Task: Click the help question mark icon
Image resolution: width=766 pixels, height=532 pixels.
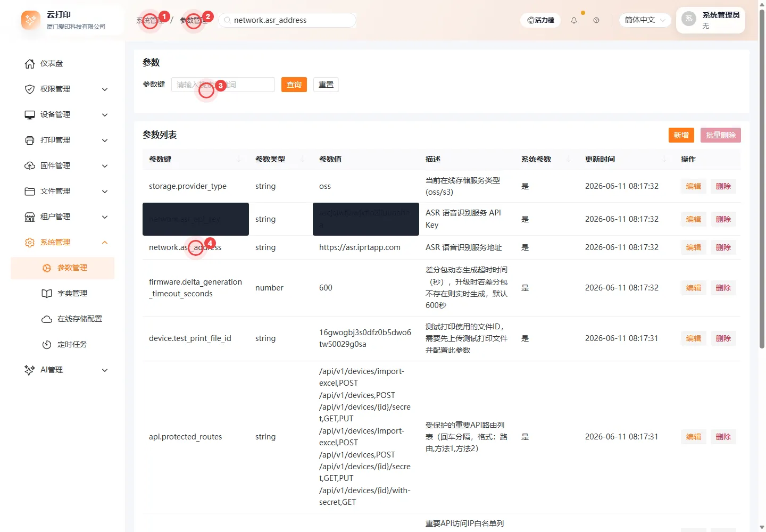Action: click(x=596, y=20)
